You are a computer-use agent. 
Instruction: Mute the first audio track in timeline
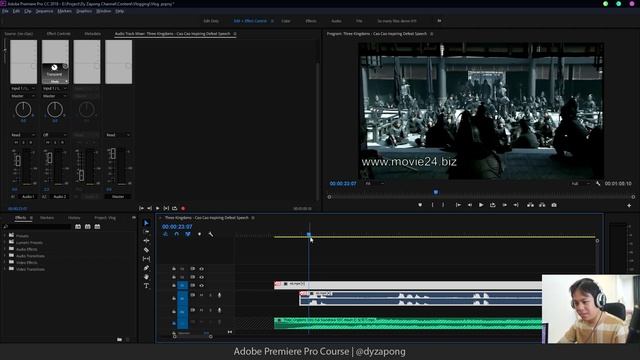coord(201,295)
